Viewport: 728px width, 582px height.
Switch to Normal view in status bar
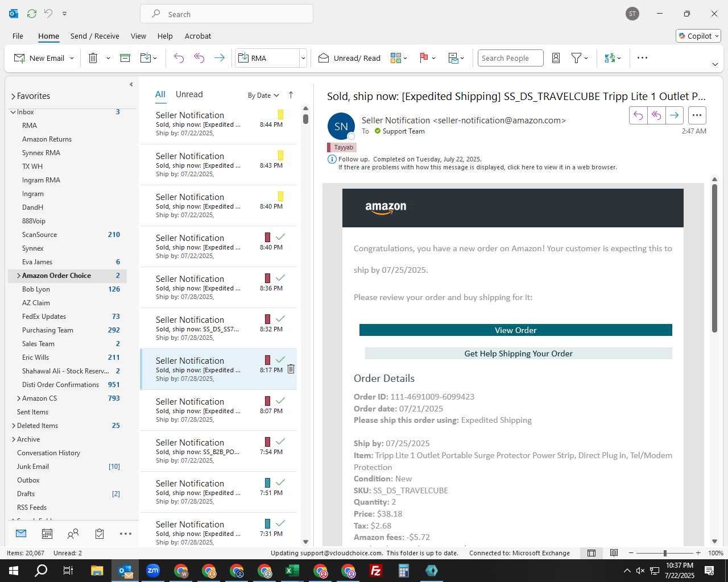click(x=591, y=553)
